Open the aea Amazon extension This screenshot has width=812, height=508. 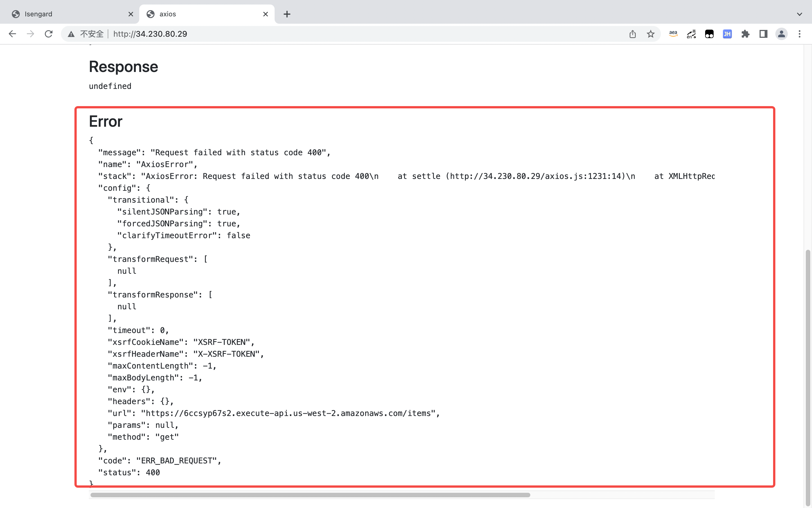(x=673, y=34)
